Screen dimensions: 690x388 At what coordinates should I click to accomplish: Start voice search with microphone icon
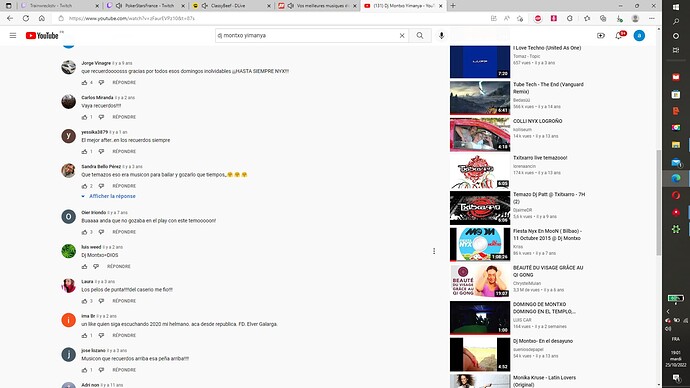click(441, 36)
